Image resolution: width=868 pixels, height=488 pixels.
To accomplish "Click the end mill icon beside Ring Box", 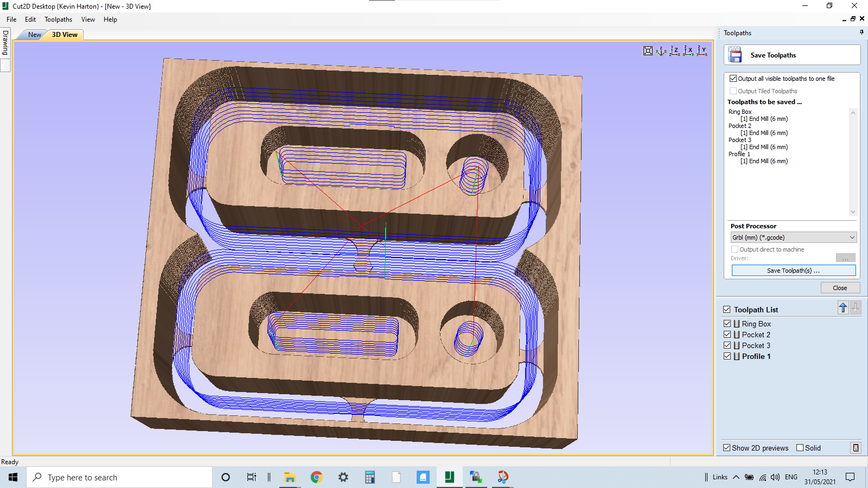I will tap(737, 323).
